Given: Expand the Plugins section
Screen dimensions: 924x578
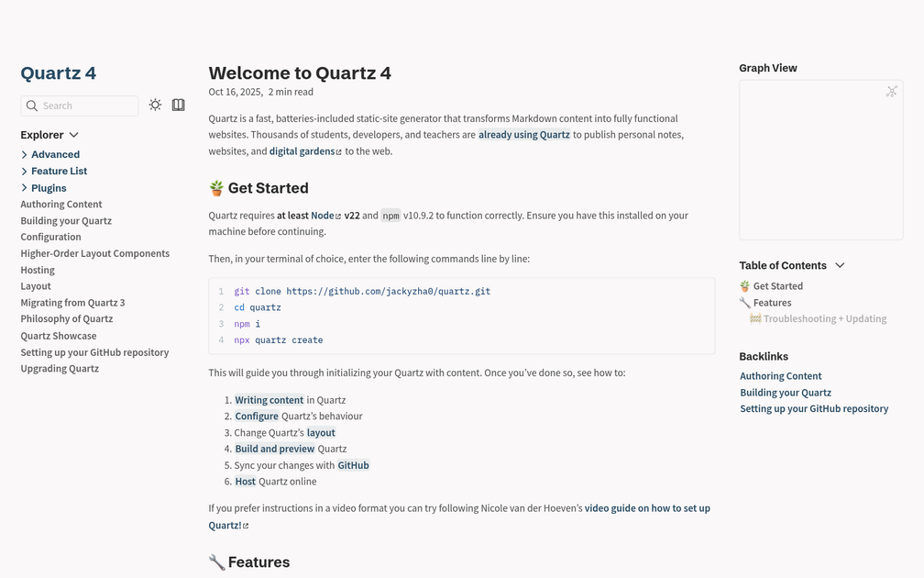Looking at the screenshot, I should [25, 187].
